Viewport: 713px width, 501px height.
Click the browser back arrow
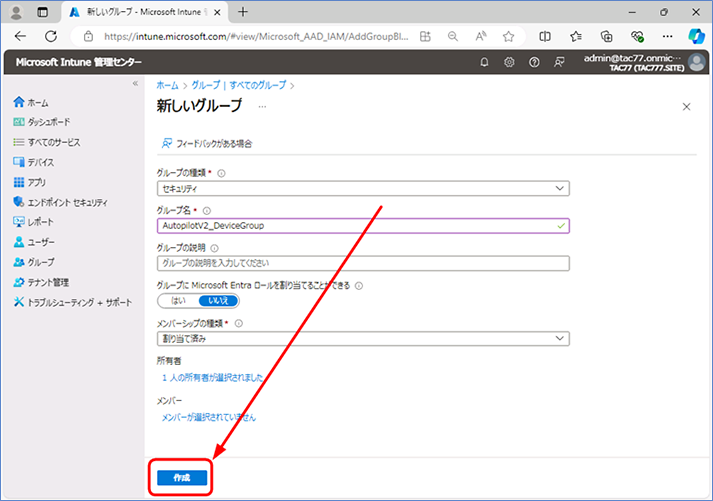[x=20, y=36]
